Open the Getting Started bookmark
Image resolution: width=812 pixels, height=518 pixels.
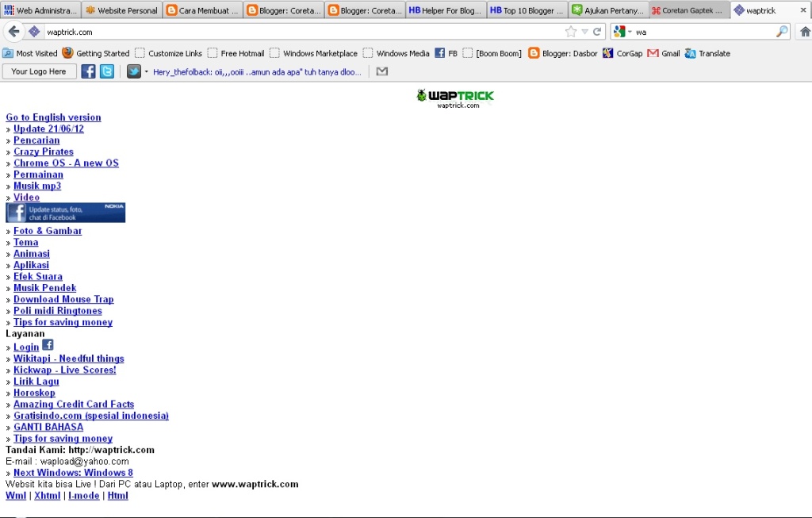(x=96, y=53)
